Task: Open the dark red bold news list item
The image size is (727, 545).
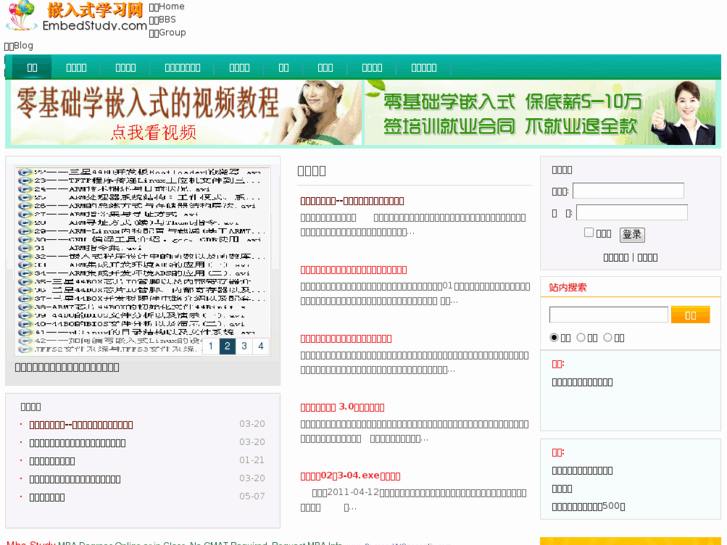Action: [81, 425]
